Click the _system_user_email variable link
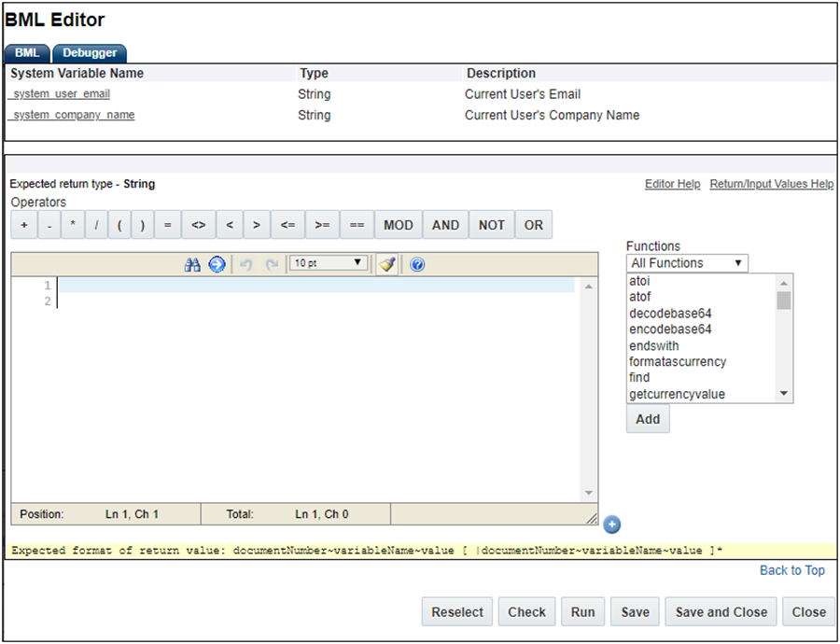Screen dimensions: 840x644 click(x=60, y=93)
